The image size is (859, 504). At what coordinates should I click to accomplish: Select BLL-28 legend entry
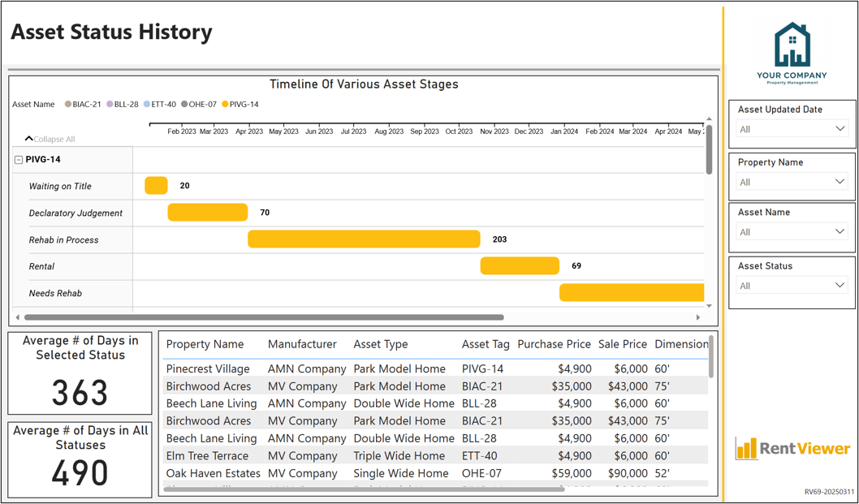(x=122, y=104)
